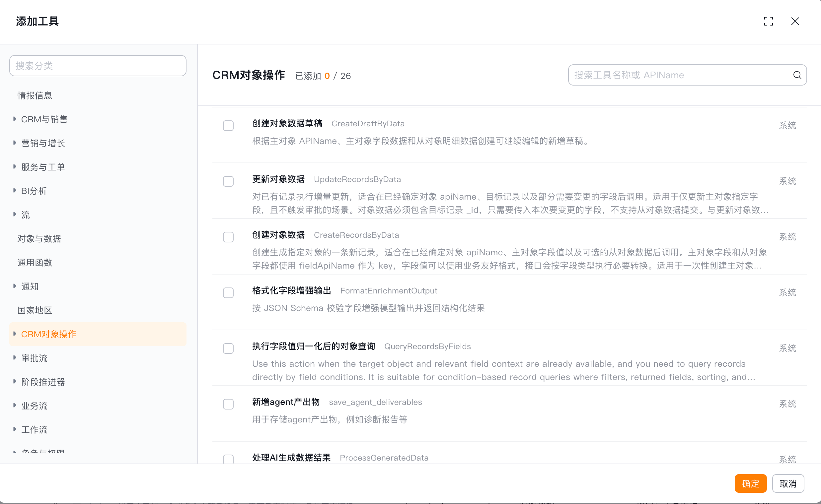821x504 pixels.
Task: Expand the CRM与销售 category arrow
Action: click(15, 119)
